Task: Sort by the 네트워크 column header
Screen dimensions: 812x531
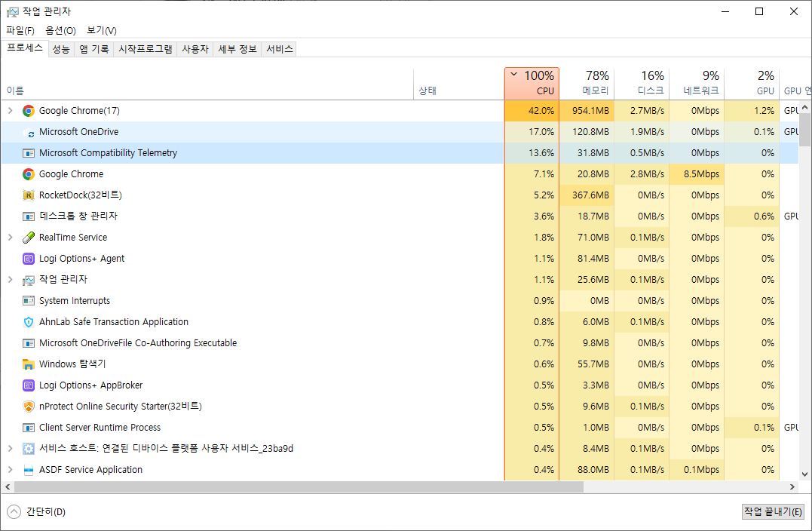Action: pos(697,84)
